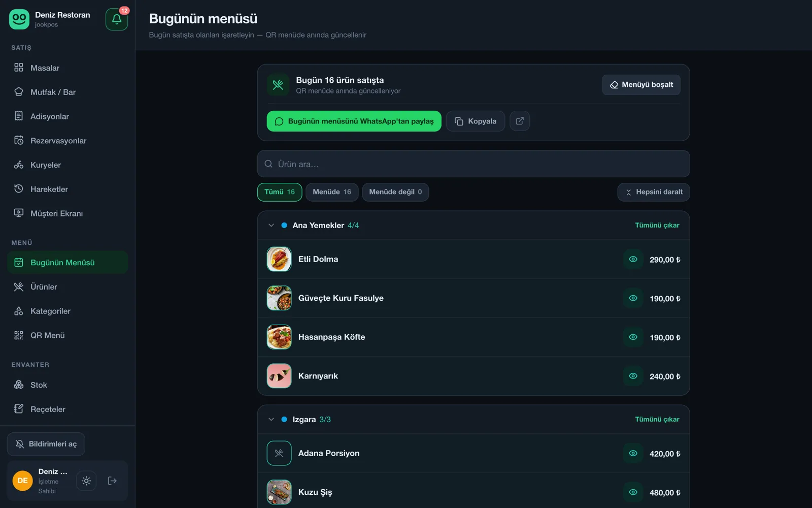The width and height of the screenshot is (812, 508).
Task: Toggle visibility eye for Etli Dolma
Action: 633,259
